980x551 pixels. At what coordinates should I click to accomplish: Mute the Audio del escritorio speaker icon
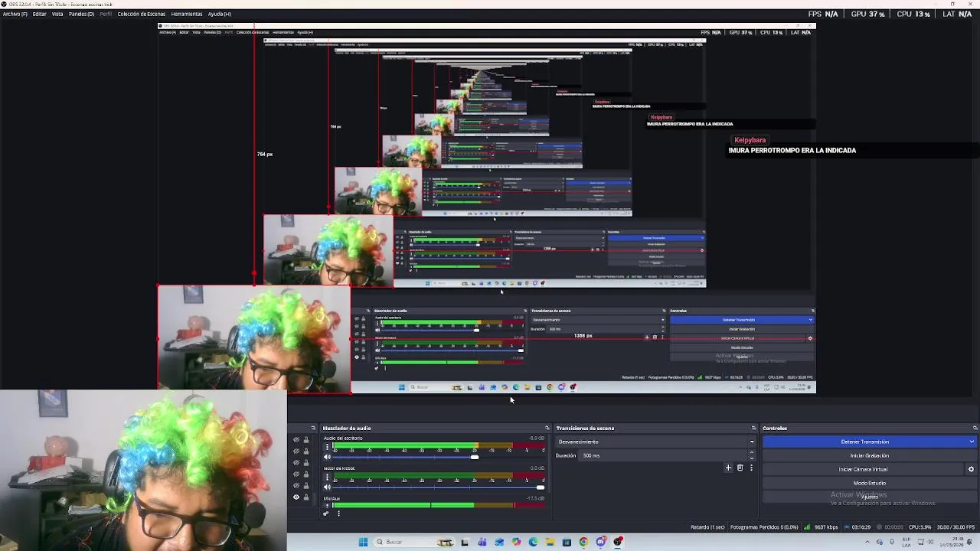pyautogui.click(x=328, y=457)
